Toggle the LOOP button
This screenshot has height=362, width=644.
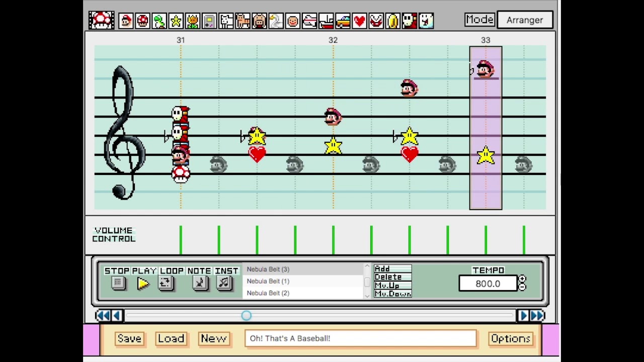[x=166, y=283]
